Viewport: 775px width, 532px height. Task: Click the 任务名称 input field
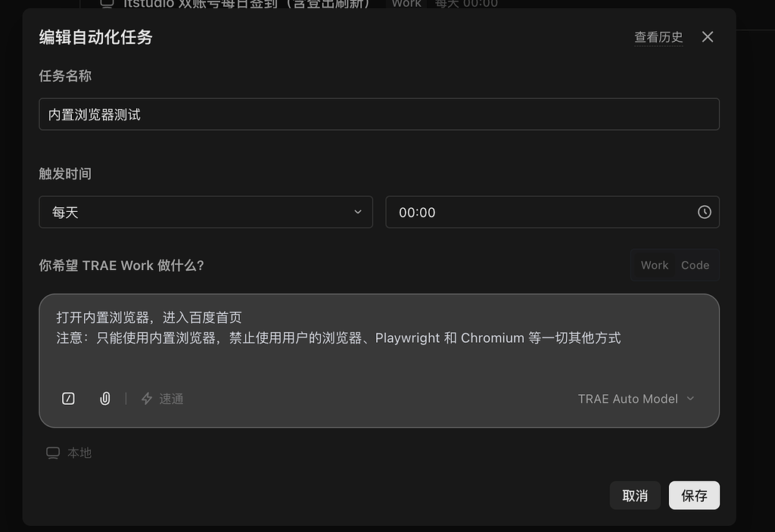click(x=379, y=114)
